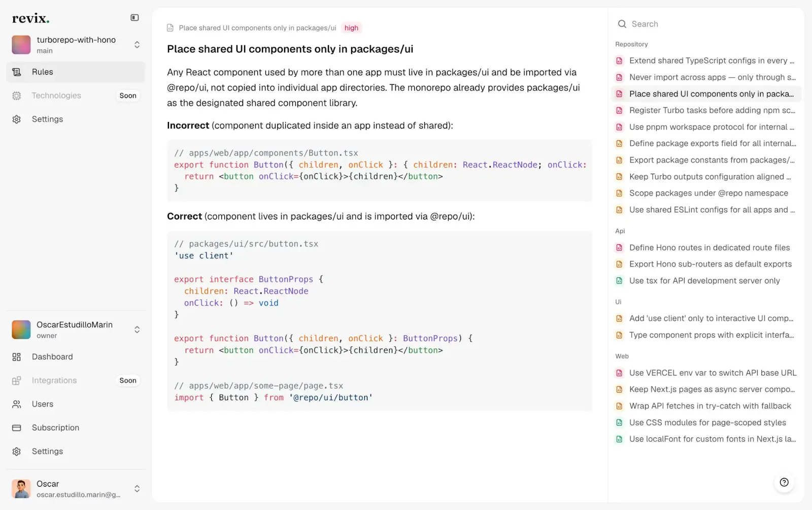Select Rules in the sidebar
The width and height of the screenshot is (812, 510).
(76, 72)
